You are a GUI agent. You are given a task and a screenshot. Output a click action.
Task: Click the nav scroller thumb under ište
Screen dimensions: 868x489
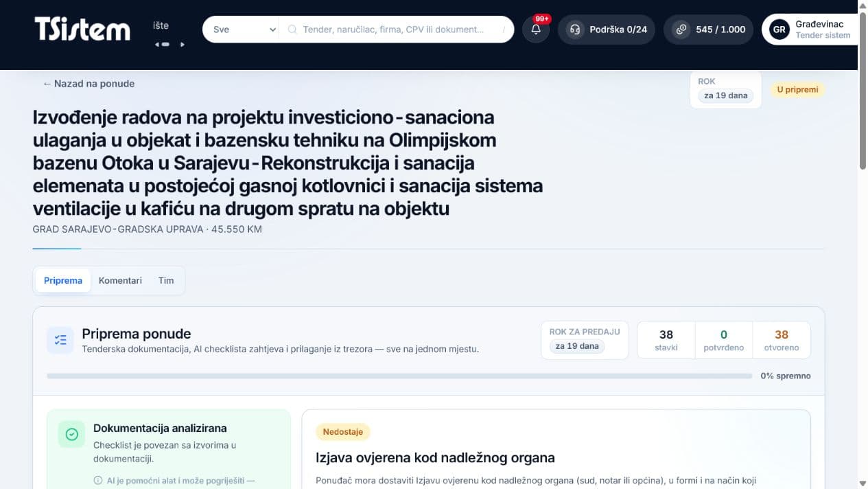(165, 45)
